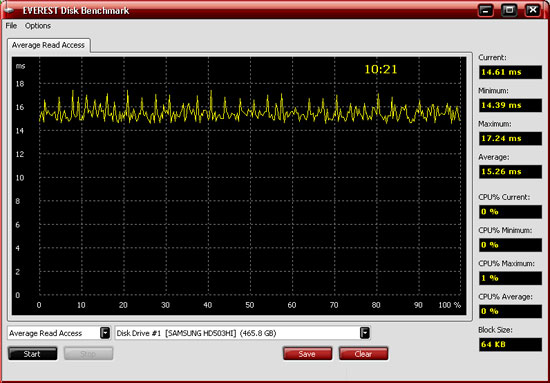Minimize the EVEREST Disk Benchmark window

[x=485, y=10]
